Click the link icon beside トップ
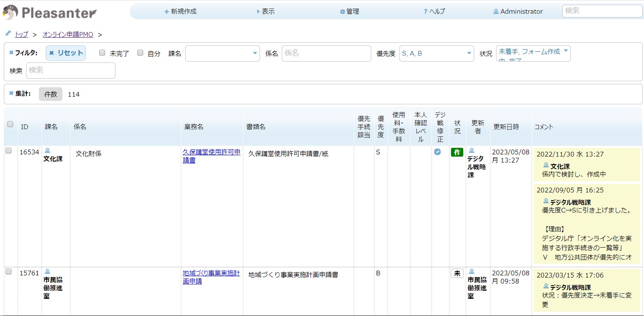Image resolution: width=644 pixels, height=316 pixels. point(8,33)
